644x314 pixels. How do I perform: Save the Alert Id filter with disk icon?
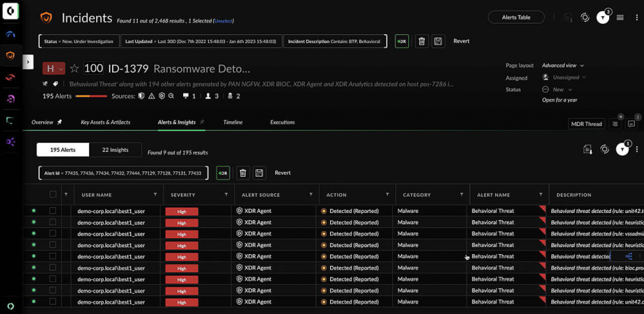[x=259, y=173]
